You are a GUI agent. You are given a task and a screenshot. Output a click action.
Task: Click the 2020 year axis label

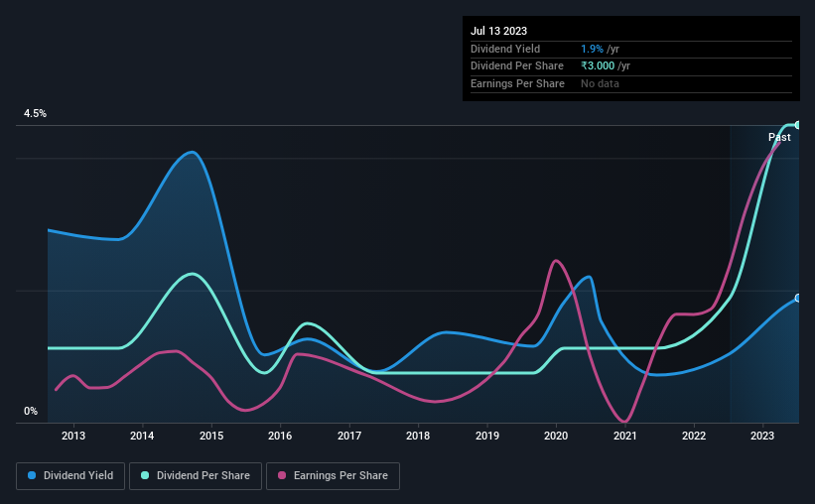pyautogui.click(x=556, y=436)
